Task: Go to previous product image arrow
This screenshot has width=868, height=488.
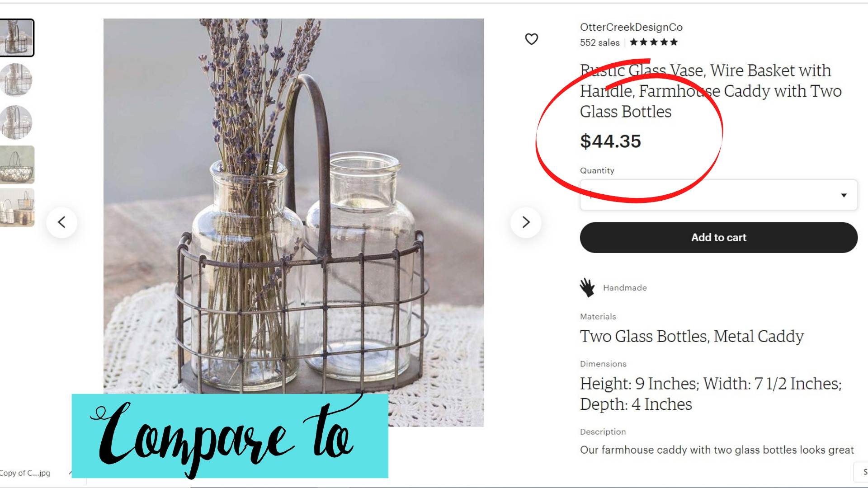Action: pos(62,222)
